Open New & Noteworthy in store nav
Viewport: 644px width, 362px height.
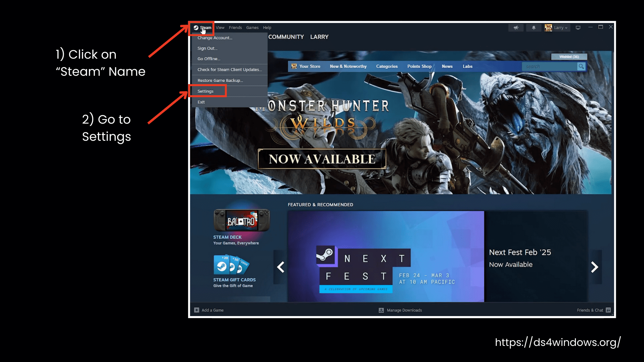348,66
